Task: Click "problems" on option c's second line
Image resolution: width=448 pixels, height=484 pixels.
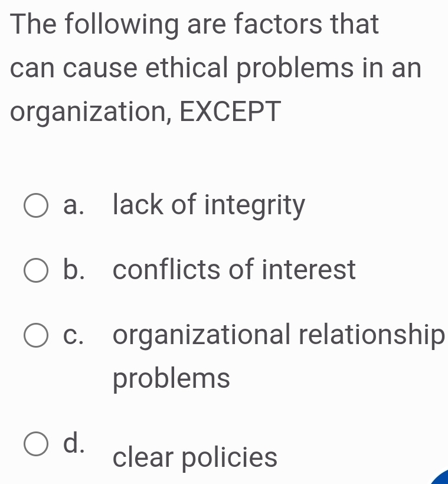Action: tap(172, 378)
